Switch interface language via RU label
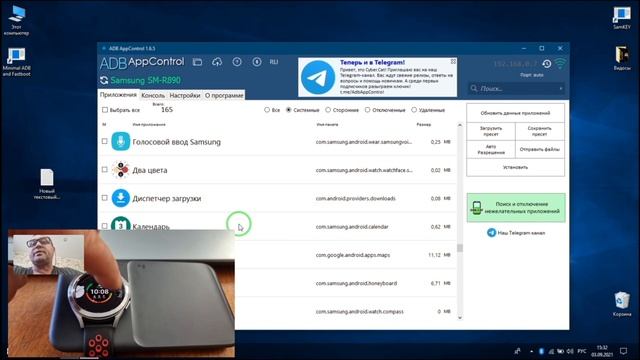 click(274, 62)
